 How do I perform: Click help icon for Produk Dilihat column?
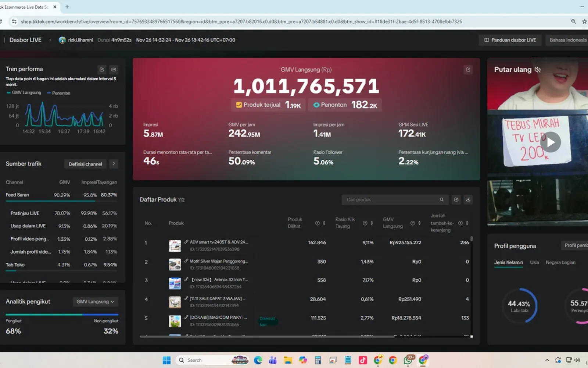click(x=317, y=223)
